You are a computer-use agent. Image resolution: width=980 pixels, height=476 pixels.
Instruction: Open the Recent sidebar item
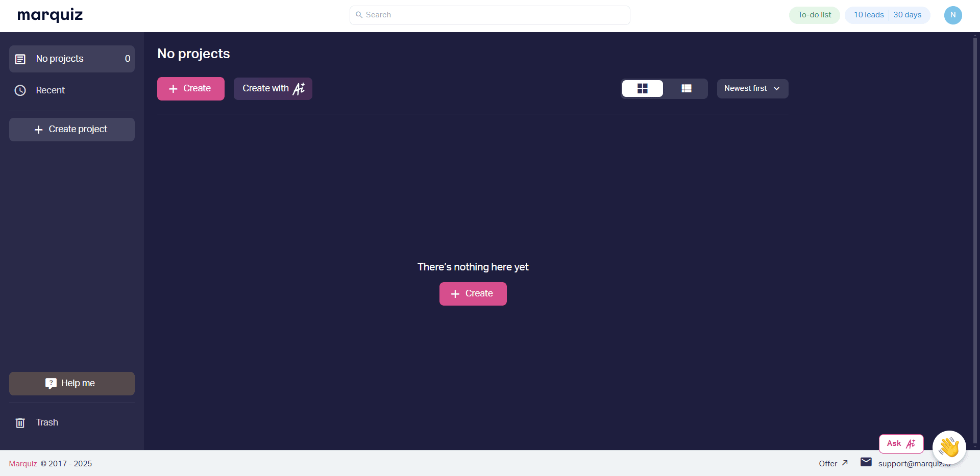point(72,91)
